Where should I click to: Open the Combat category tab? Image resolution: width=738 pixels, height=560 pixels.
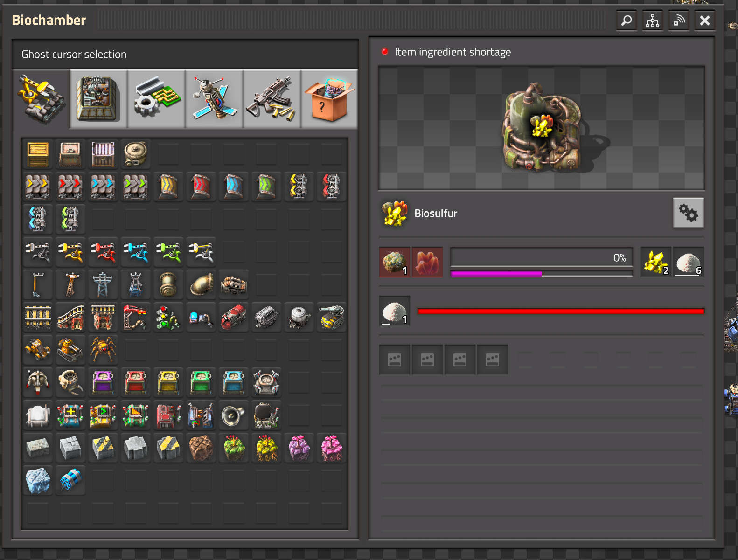pos(272,99)
